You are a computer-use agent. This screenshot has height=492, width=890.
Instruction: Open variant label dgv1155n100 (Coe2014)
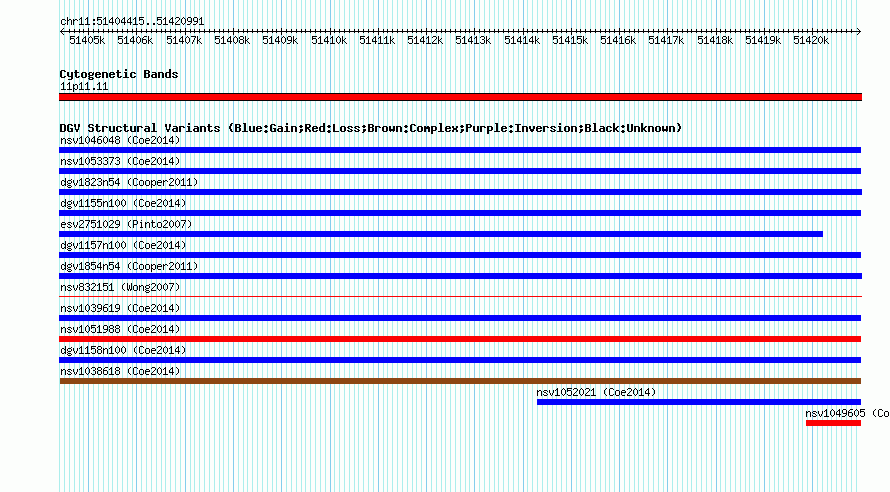point(123,203)
